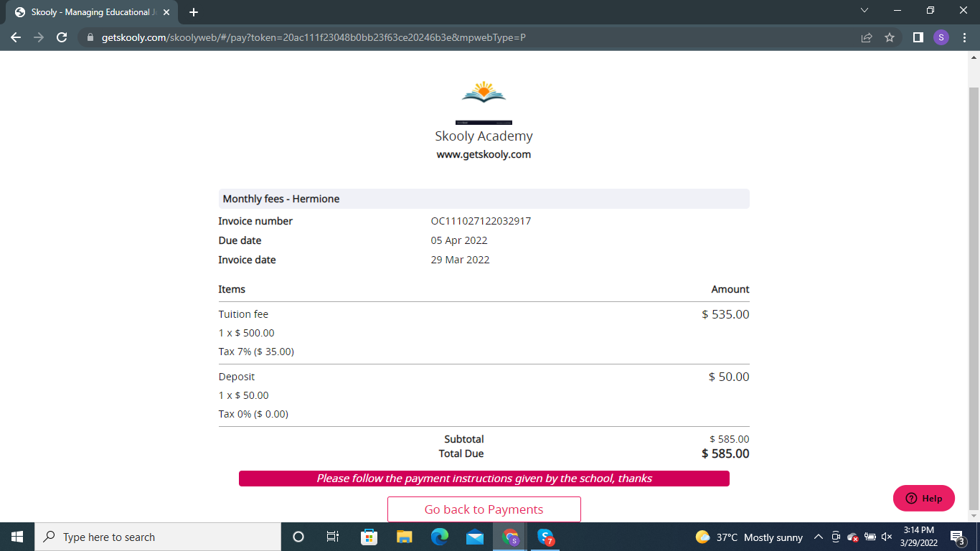The width and height of the screenshot is (980, 551).
Task: Click the invoice date 29 Mar 2022
Action: (x=460, y=260)
